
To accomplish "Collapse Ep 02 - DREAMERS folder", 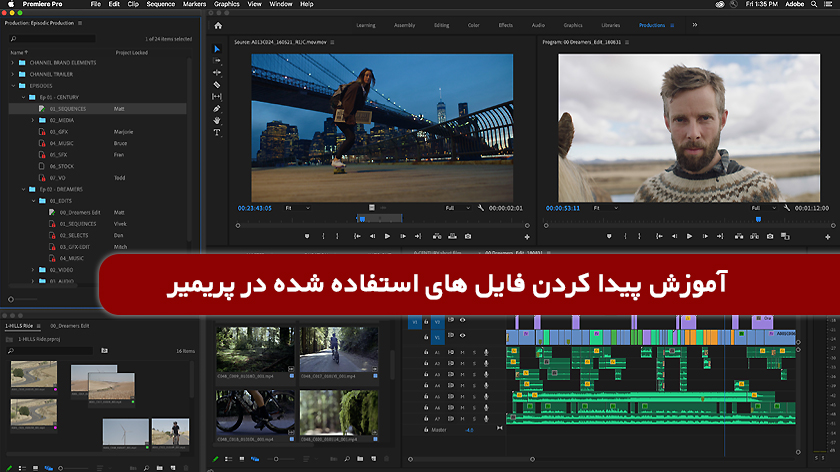I will (x=23, y=190).
